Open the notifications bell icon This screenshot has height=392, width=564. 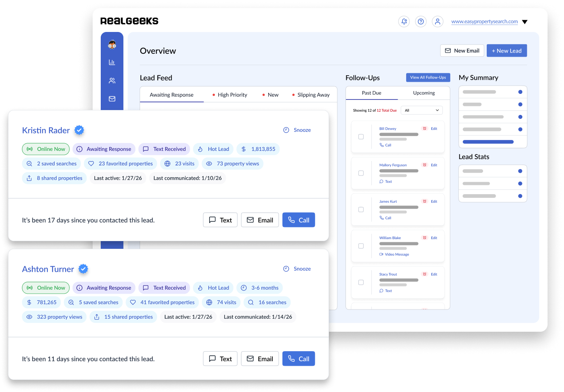[x=404, y=22]
